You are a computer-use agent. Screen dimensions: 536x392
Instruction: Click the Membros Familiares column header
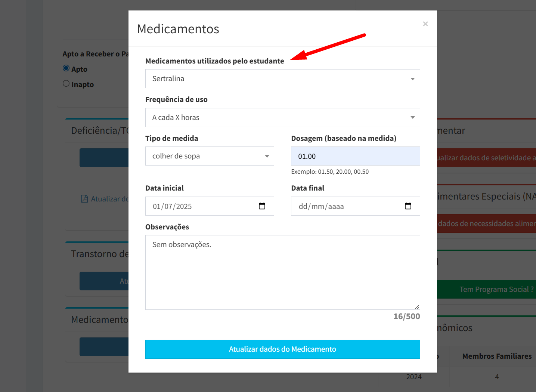pyautogui.click(x=497, y=356)
